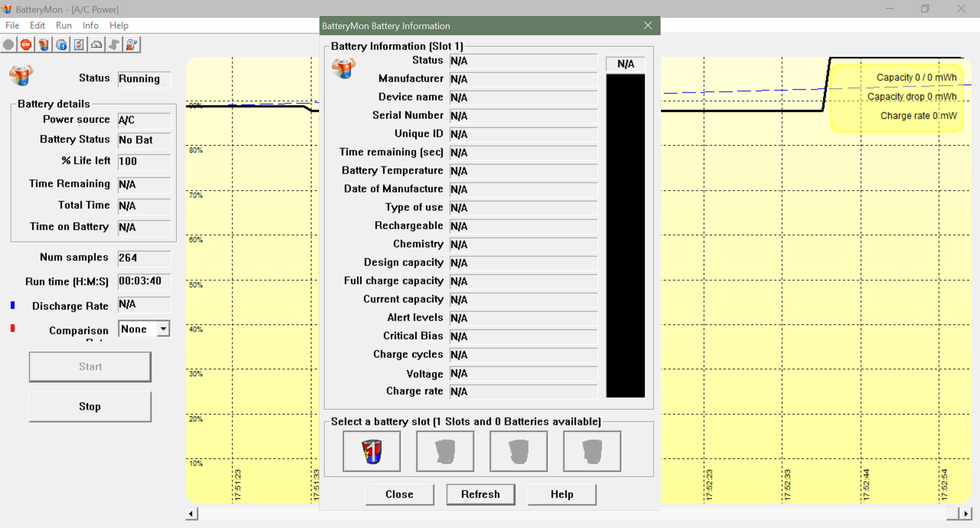Screen dimensions: 980x528
Task: Open the File menu
Action: point(12,25)
